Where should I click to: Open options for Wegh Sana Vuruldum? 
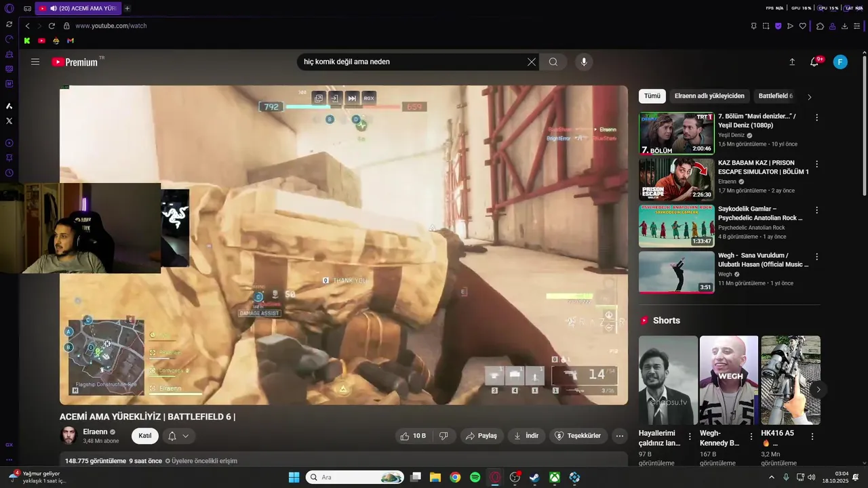[x=816, y=257]
